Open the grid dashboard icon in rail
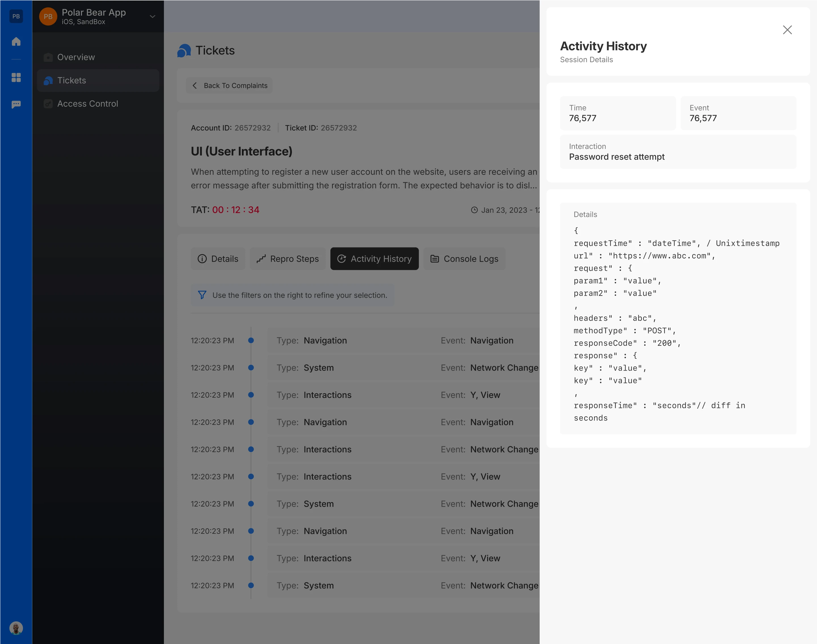The height and width of the screenshot is (644, 817). tap(16, 77)
